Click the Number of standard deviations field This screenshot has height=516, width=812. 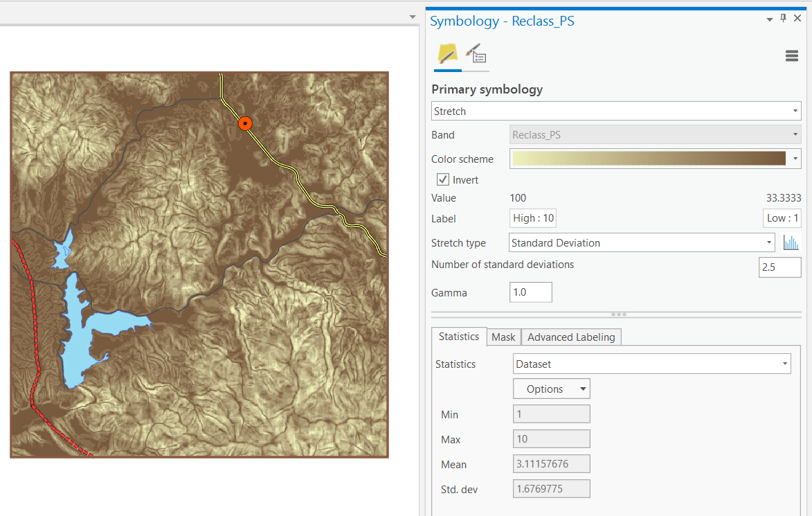click(779, 267)
